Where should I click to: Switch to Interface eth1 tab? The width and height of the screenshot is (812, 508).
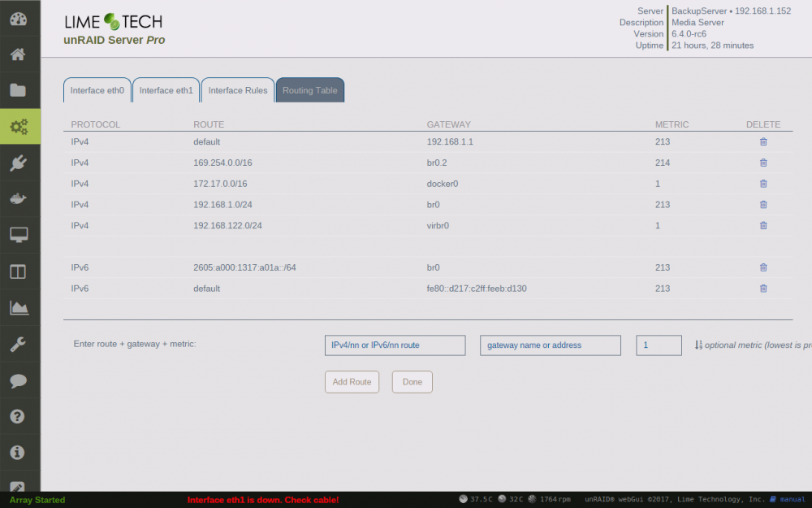[x=166, y=90]
